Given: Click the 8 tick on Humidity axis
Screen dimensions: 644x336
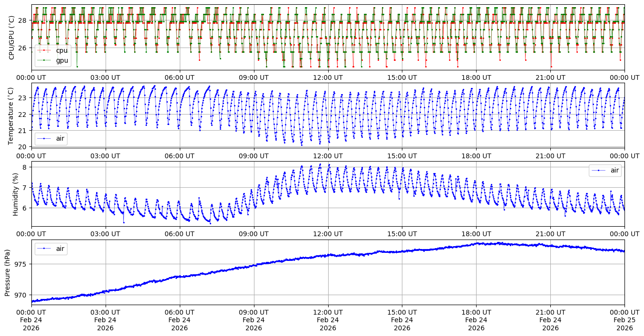Looking at the screenshot, I should pos(27,167).
